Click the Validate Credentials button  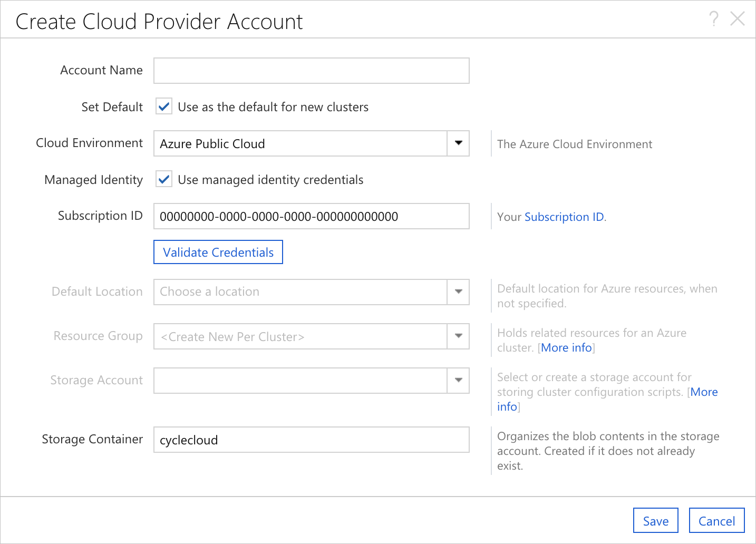pyautogui.click(x=218, y=252)
